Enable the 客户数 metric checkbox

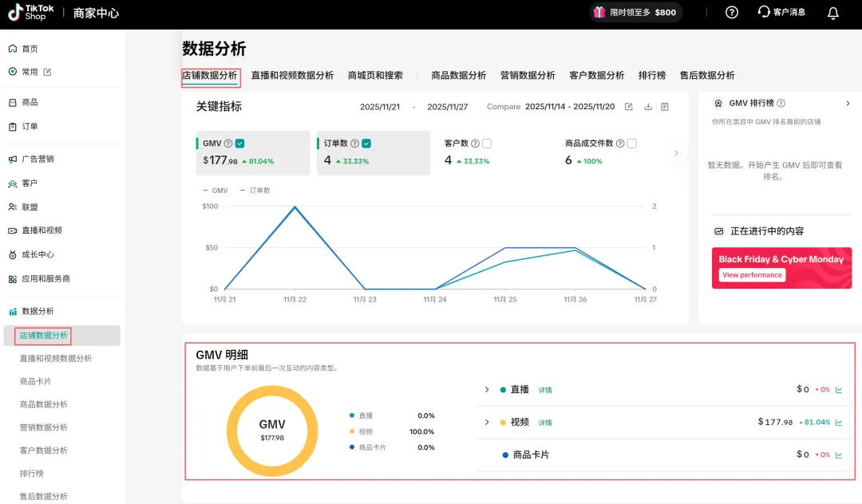click(x=487, y=144)
